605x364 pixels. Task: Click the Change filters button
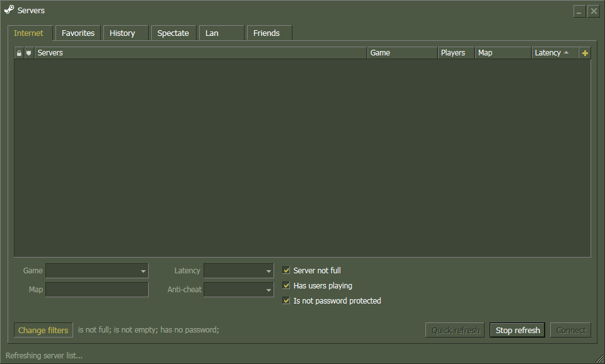43,330
